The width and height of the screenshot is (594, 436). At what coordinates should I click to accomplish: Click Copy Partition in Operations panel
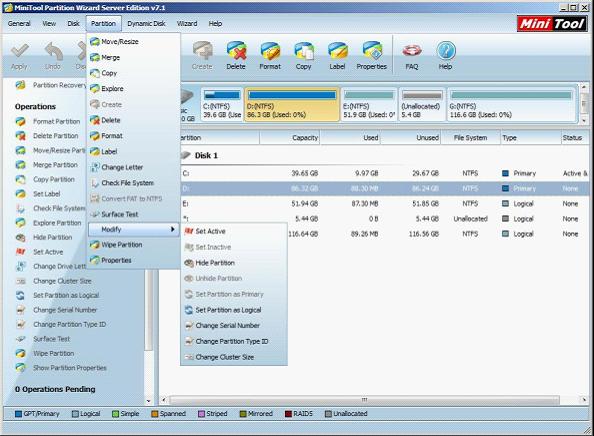pos(54,179)
